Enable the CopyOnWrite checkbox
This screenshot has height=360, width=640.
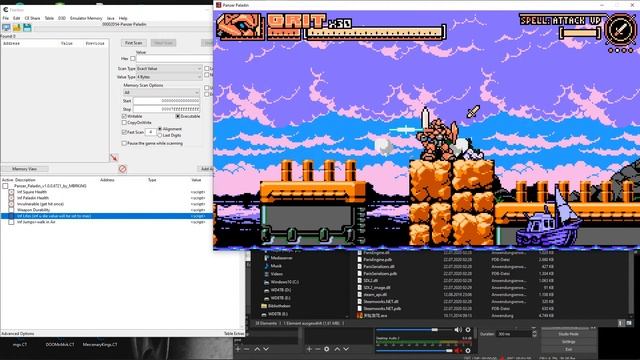(x=124, y=122)
